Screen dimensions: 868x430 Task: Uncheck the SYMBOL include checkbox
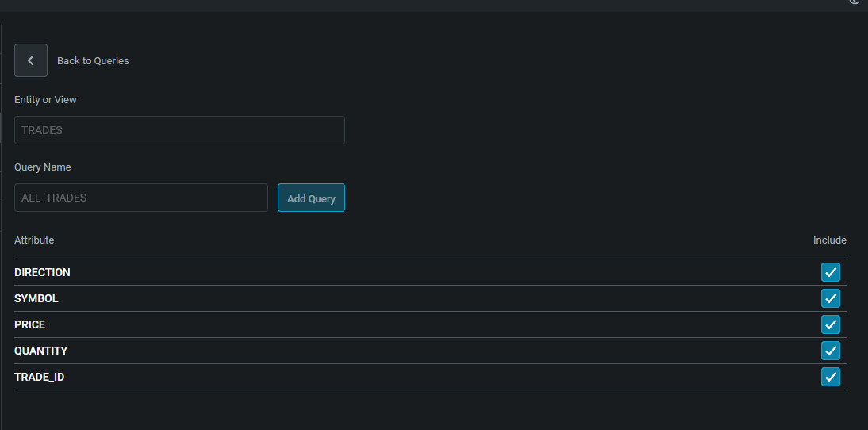pyautogui.click(x=831, y=298)
